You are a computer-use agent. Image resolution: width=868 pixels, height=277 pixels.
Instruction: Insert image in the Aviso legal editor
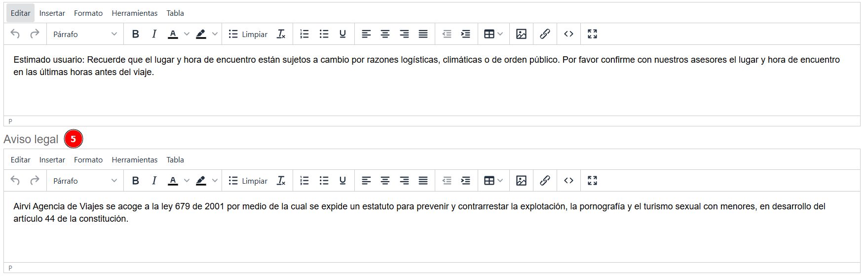[x=521, y=181]
